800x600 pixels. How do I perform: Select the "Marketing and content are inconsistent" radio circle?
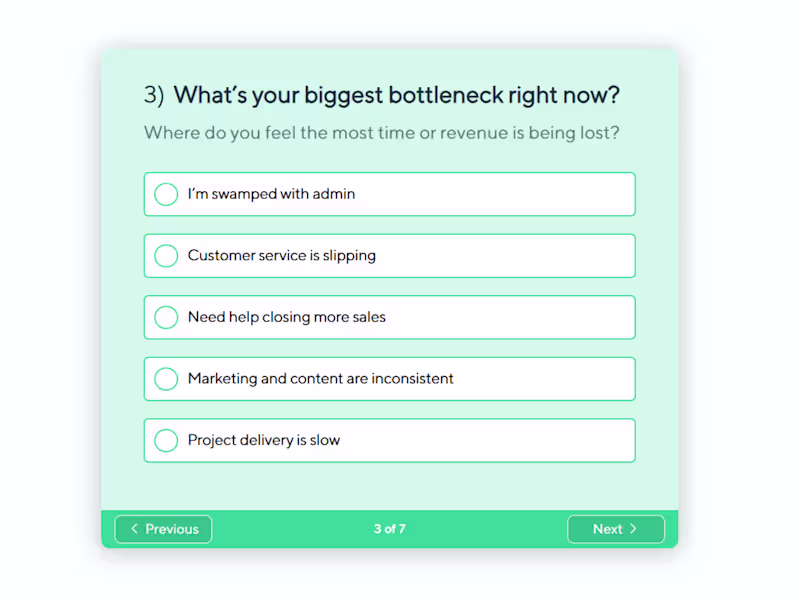click(166, 379)
